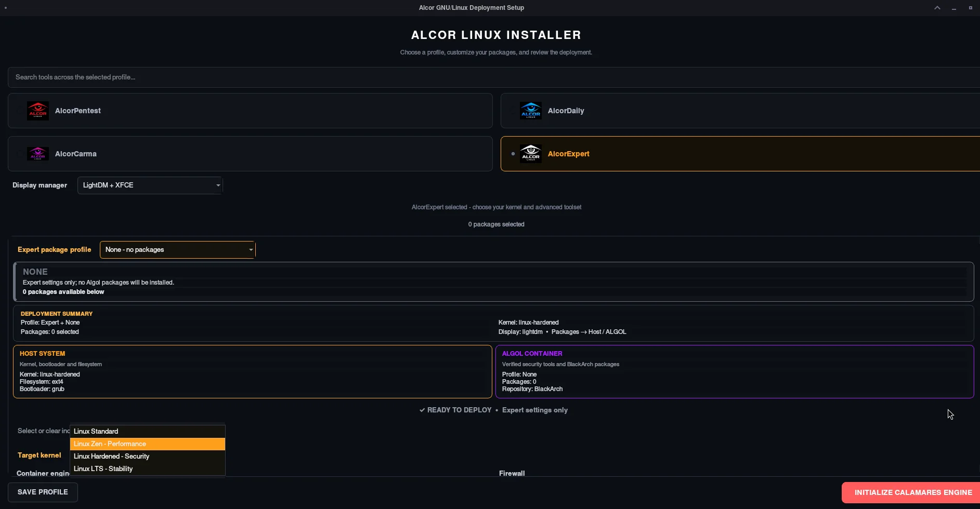Choose Linux LTS - Stability kernel option
The image size is (980, 509).
(x=148, y=469)
